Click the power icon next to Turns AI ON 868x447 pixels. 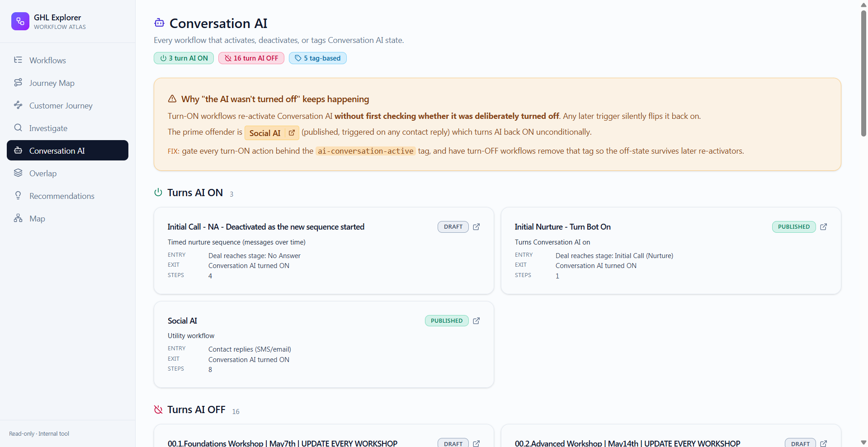(158, 193)
